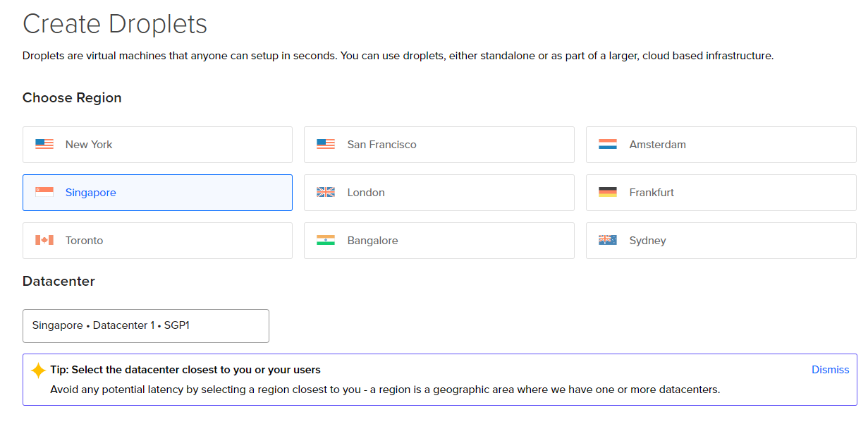Select the Singapore region card
The width and height of the screenshot is (868, 422).
(x=157, y=193)
